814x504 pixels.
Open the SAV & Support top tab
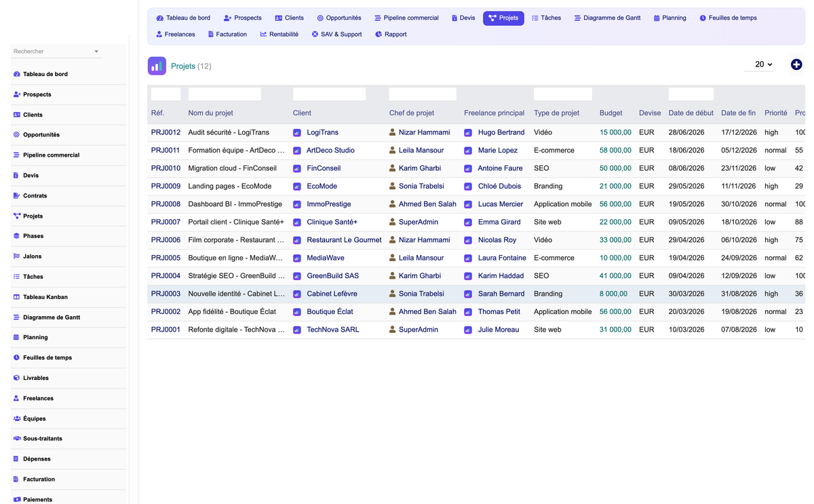pyautogui.click(x=337, y=35)
